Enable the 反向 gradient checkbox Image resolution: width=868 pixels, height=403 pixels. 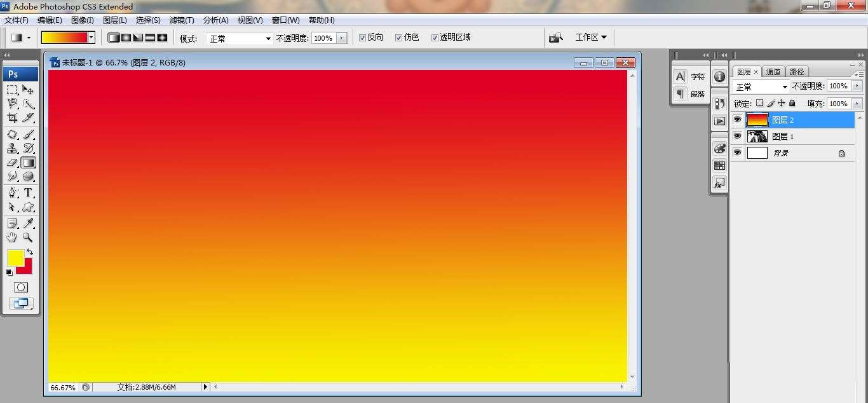point(362,37)
